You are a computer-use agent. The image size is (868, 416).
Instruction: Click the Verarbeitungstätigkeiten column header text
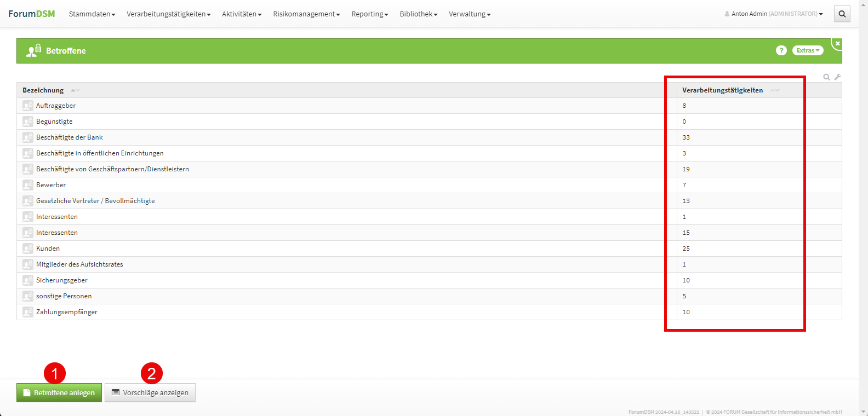(x=722, y=90)
